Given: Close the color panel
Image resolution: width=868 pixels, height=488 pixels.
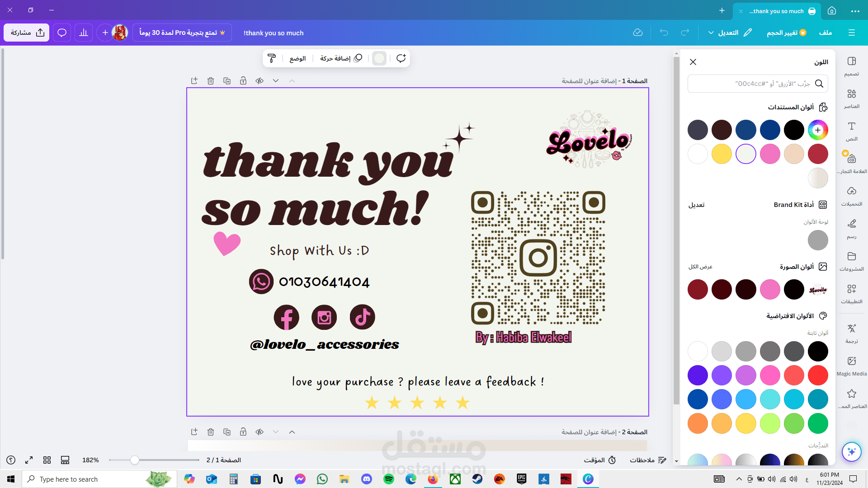Looking at the screenshot, I should (x=693, y=62).
